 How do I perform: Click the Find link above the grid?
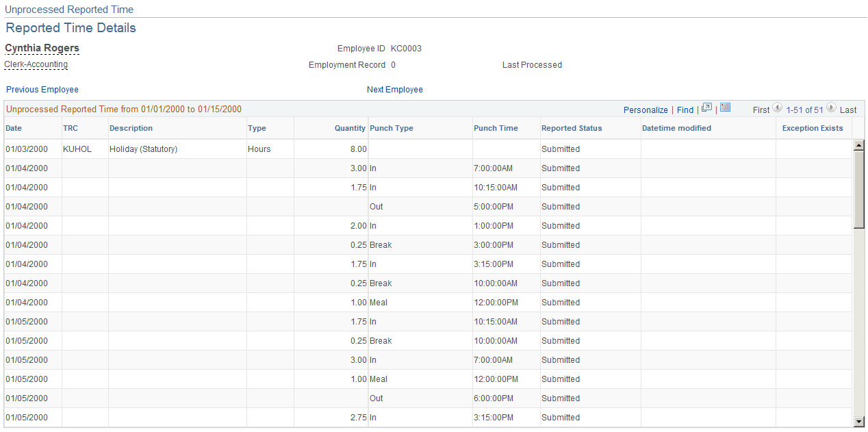tap(685, 110)
